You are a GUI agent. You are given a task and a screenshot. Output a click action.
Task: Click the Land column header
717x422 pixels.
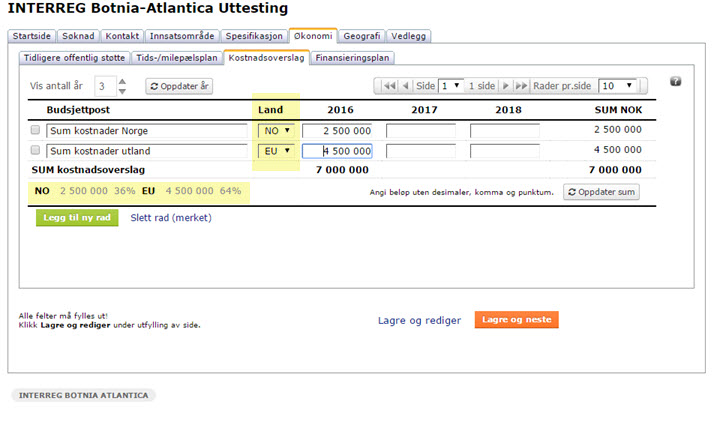click(270, 110)
